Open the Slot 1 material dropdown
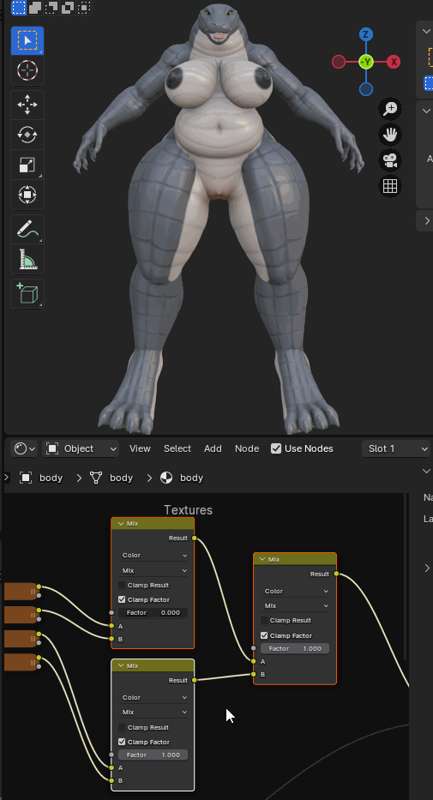433x800 pixels. click(396, 449)
